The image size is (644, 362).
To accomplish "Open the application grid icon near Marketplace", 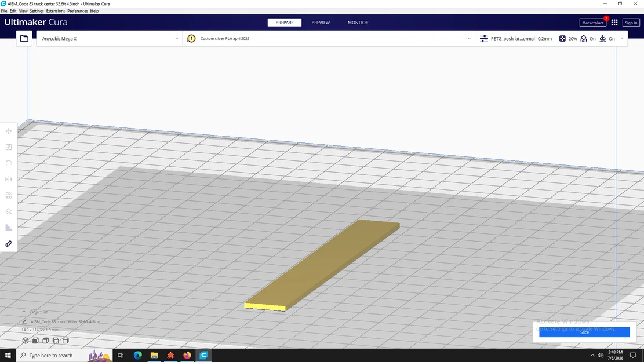I will click(x=614, y=23).
